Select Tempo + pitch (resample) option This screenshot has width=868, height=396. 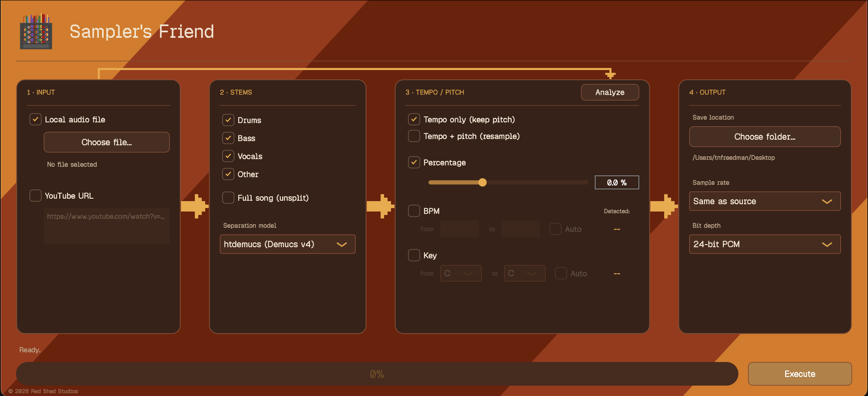pyautogui.click(x=414, y=136)
